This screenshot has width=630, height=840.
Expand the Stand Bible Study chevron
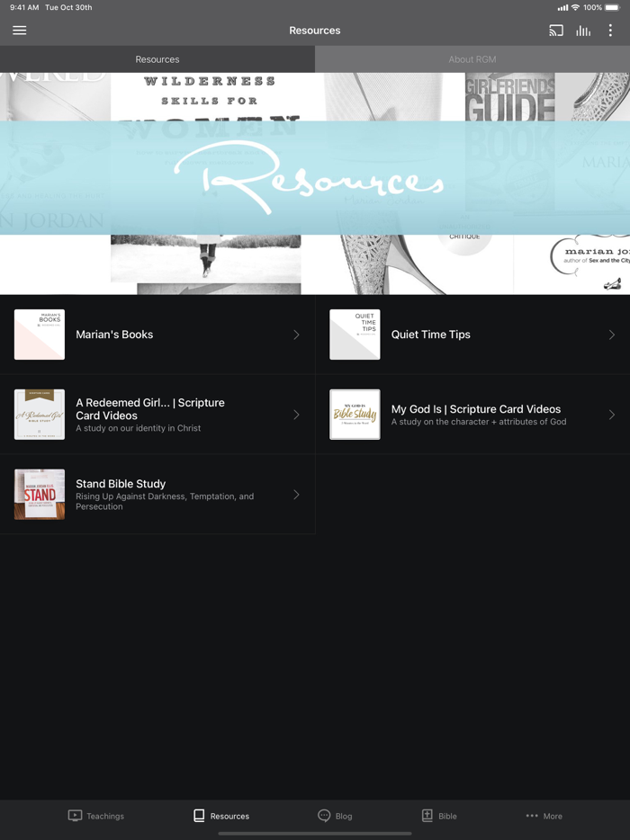(296, 494)
